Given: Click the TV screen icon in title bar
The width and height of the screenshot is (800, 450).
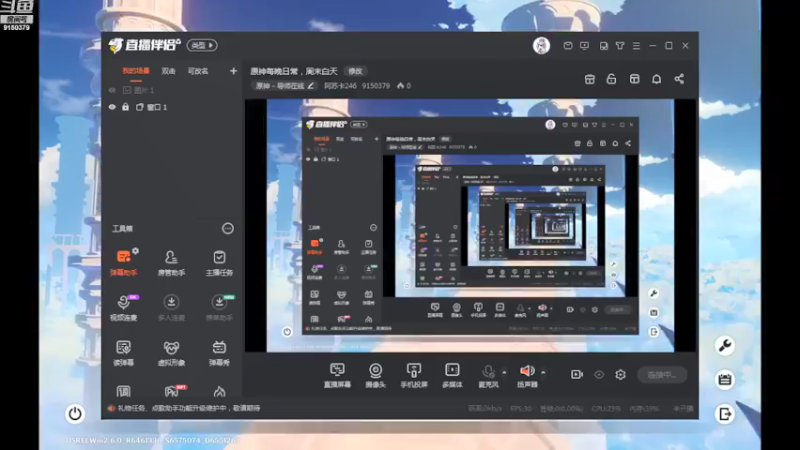Looking at the screenshot, I should pos(584,46).
